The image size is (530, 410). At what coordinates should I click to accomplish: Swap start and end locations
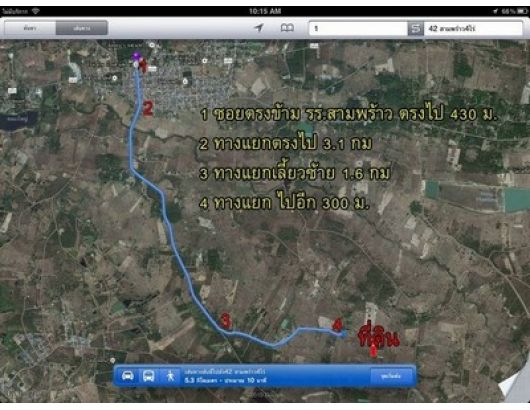pyautogui.click(x=415, y=28)
